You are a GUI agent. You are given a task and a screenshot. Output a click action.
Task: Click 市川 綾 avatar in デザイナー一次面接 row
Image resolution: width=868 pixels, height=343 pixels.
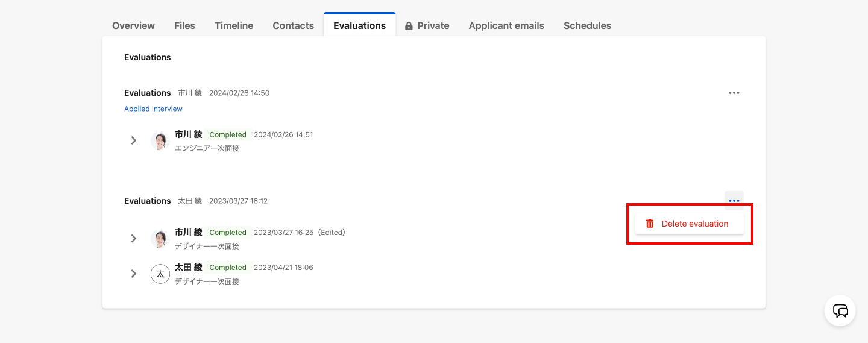pyautogui.click(x=160, y=239)
